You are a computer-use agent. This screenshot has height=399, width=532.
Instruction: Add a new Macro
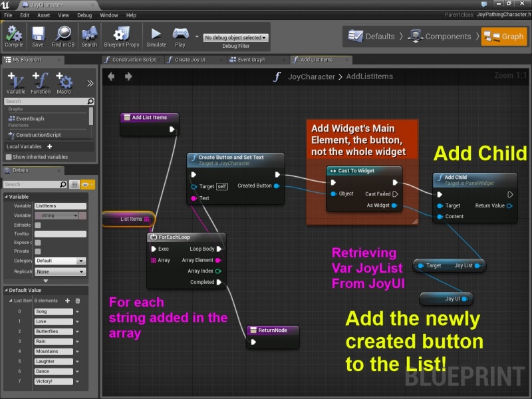pyautogui.click(x=64, y=83)
